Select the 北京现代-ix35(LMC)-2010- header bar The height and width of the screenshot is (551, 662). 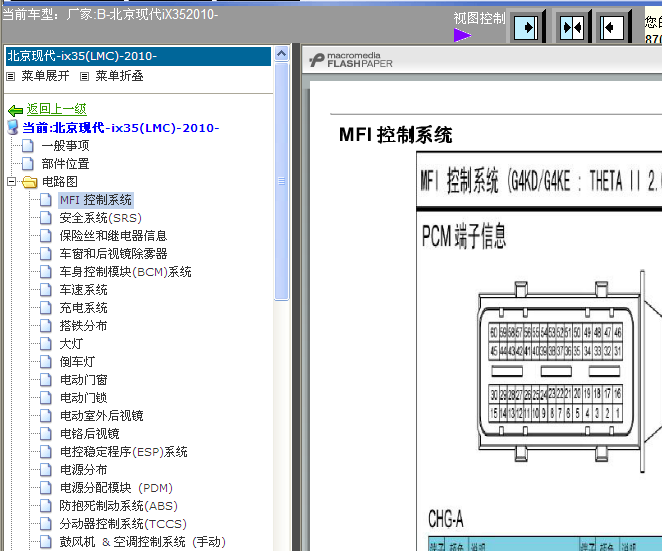(138, 56)
